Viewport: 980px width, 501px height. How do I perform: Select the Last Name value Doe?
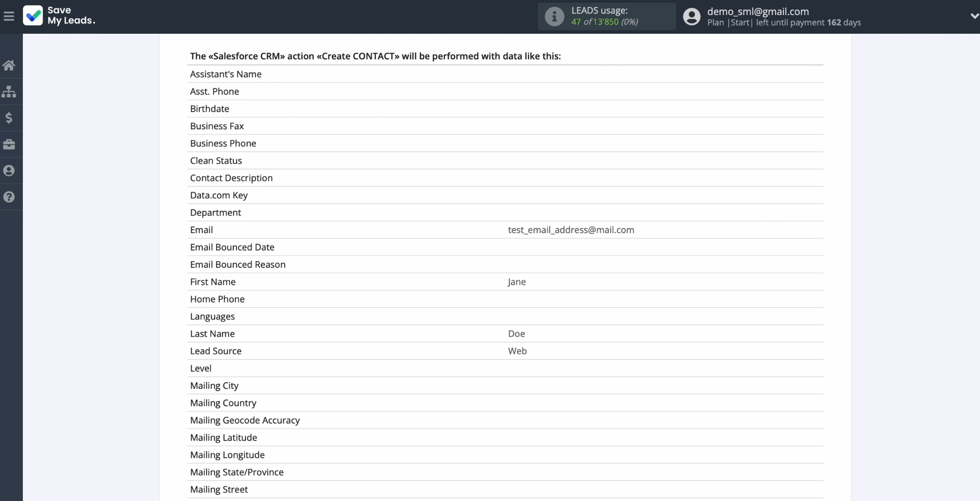point(517,333)
